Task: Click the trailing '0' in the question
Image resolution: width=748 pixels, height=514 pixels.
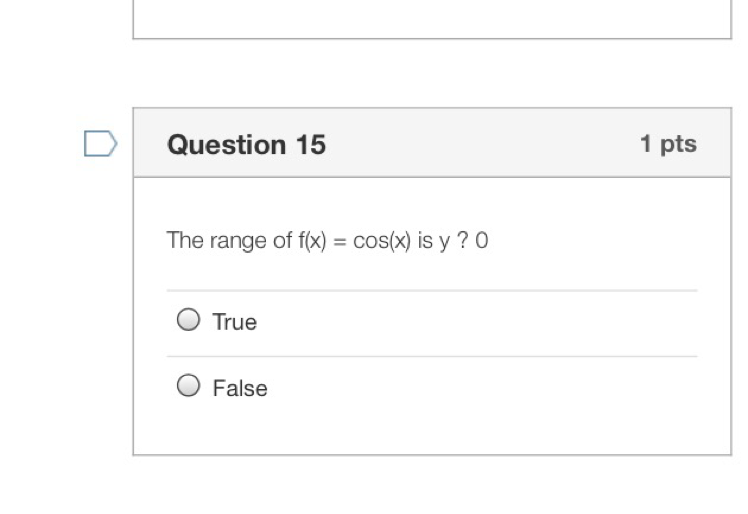Action: (482, 241)
